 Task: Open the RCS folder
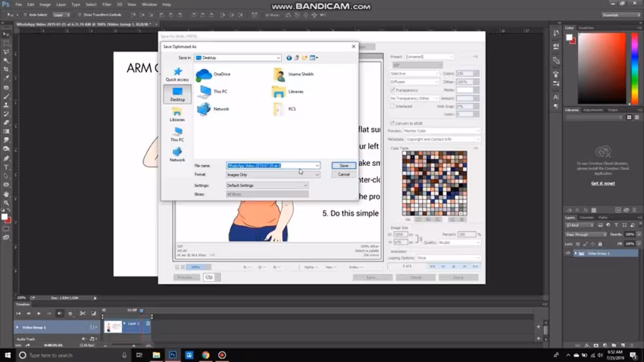pyautogui.click(x=284, y=109)
